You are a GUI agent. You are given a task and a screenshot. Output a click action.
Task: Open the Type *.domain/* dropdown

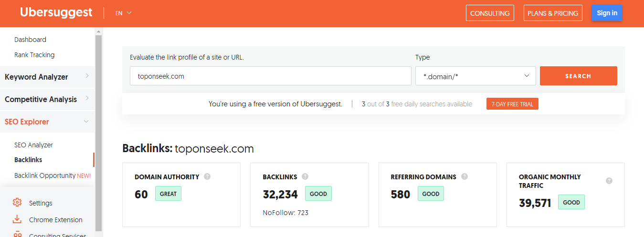475,76
